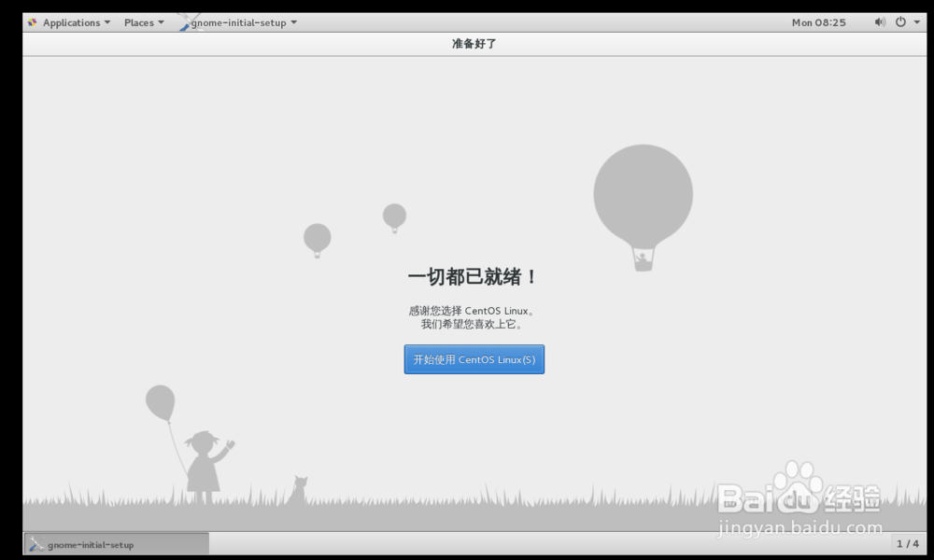The width and height of the screenshot is (934, 560).
Task: Click the Applications foot logo icon
Action: (32, 22)
